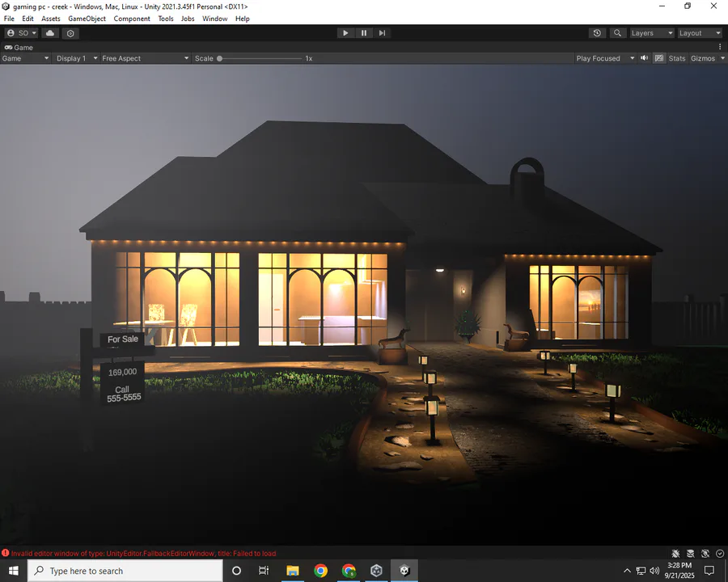Open Task View in the taskbar
Image resolution: width=728 pixels, height=582 pixels.
point(264,571)
